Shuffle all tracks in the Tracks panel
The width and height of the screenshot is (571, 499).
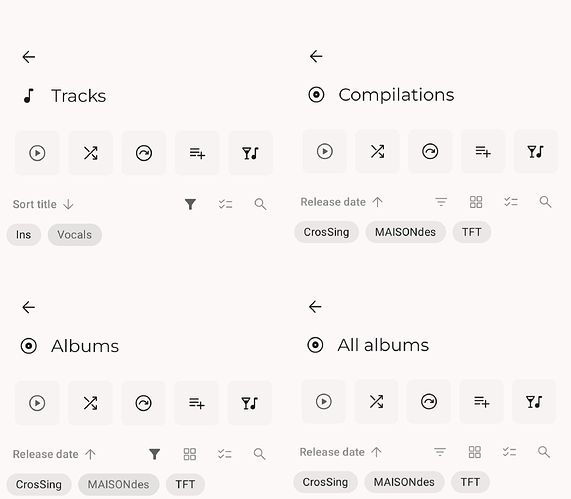point(90,153)
